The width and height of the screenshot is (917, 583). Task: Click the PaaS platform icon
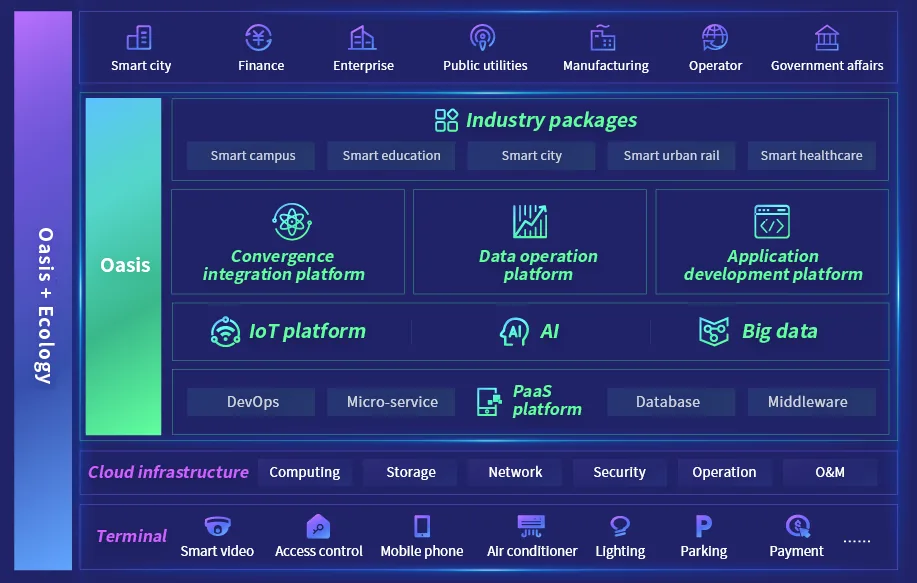(489, 402)
